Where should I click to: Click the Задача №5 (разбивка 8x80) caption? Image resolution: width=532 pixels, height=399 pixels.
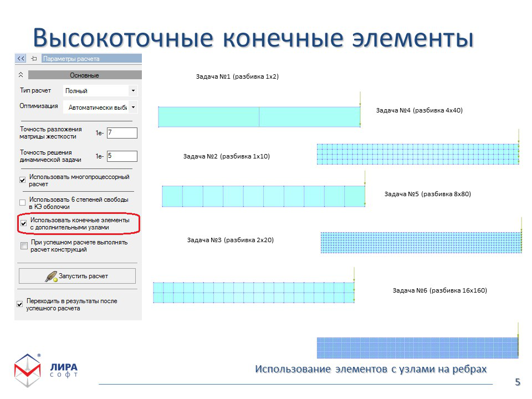pyautogui.click(x=427, y=194)
